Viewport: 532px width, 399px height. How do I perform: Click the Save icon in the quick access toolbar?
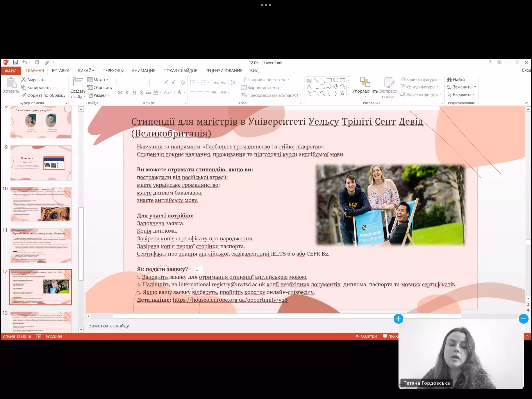coord(15,62)
